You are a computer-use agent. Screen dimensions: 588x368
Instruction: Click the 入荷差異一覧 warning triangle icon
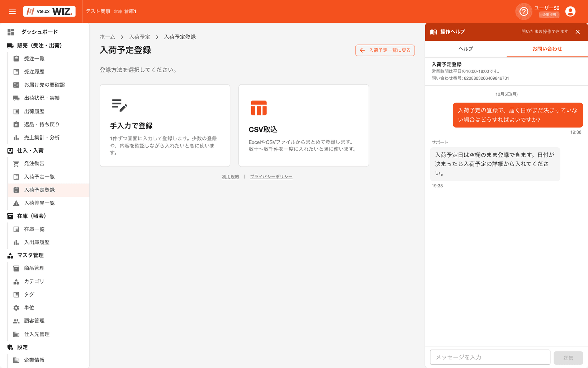[16, 203]
